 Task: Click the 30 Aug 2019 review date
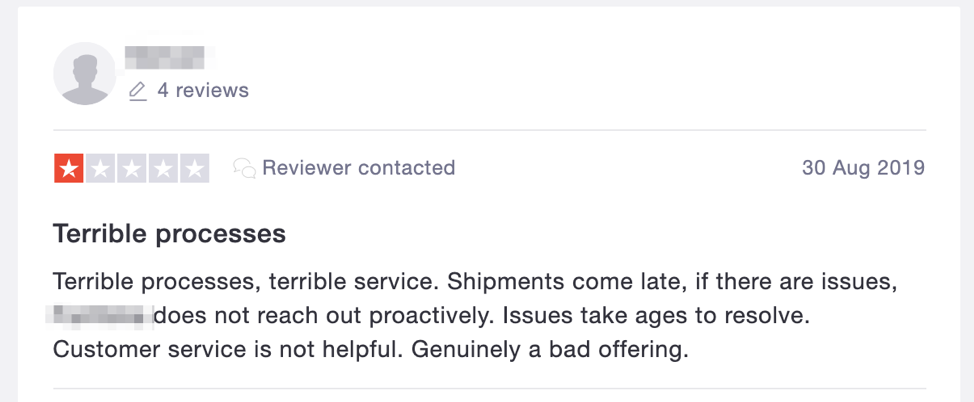tap(863, 168)
